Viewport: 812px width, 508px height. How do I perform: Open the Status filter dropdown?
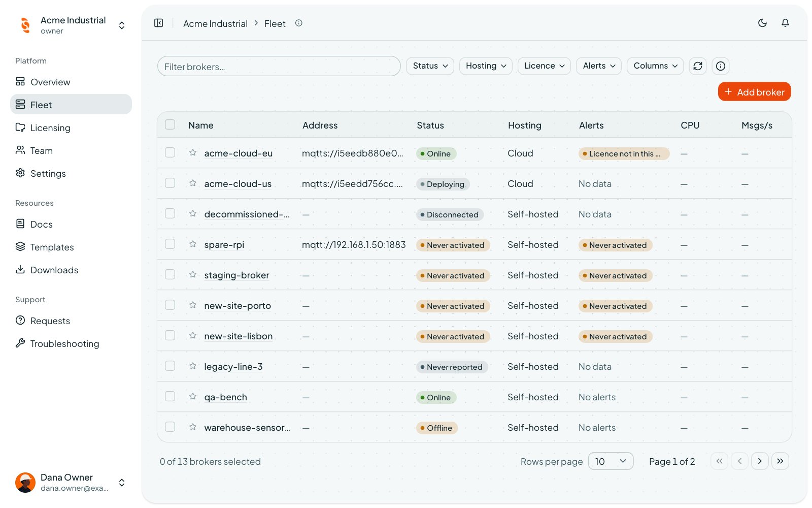[430, 66]
